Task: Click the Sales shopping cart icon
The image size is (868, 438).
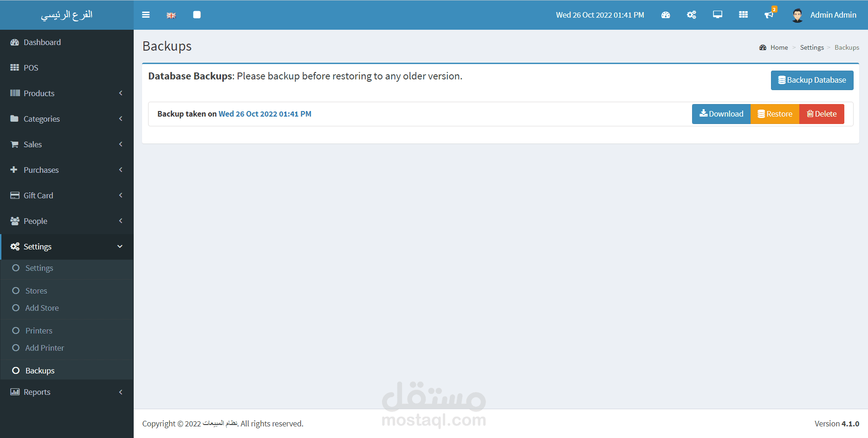Action: 14,144
